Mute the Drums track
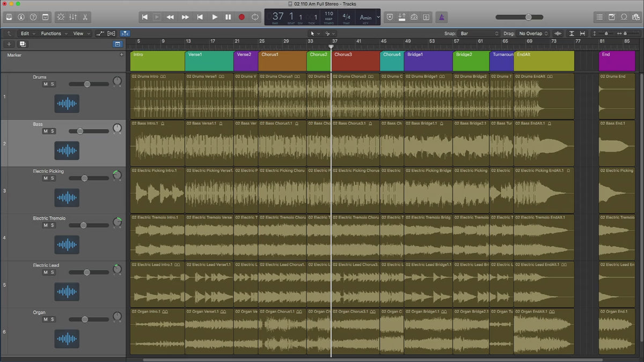The image size is (644, 362). click(x=46, y=84)
